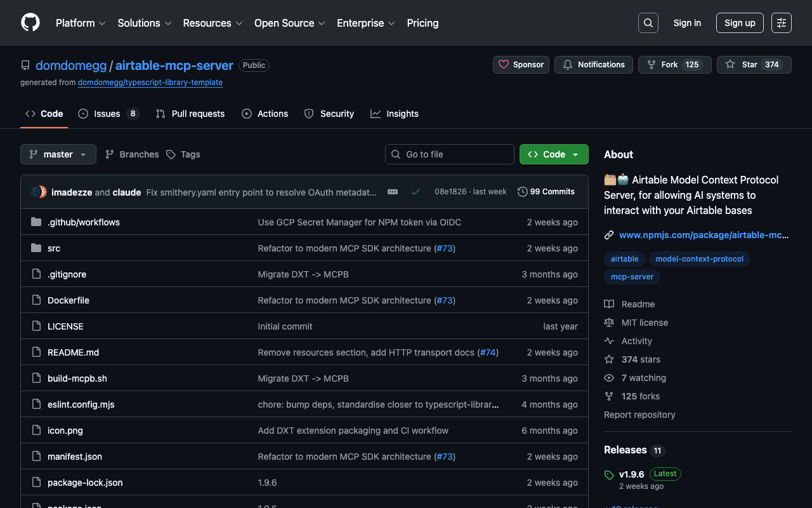Open the 99 Commits history

click(x=546, y=192)
